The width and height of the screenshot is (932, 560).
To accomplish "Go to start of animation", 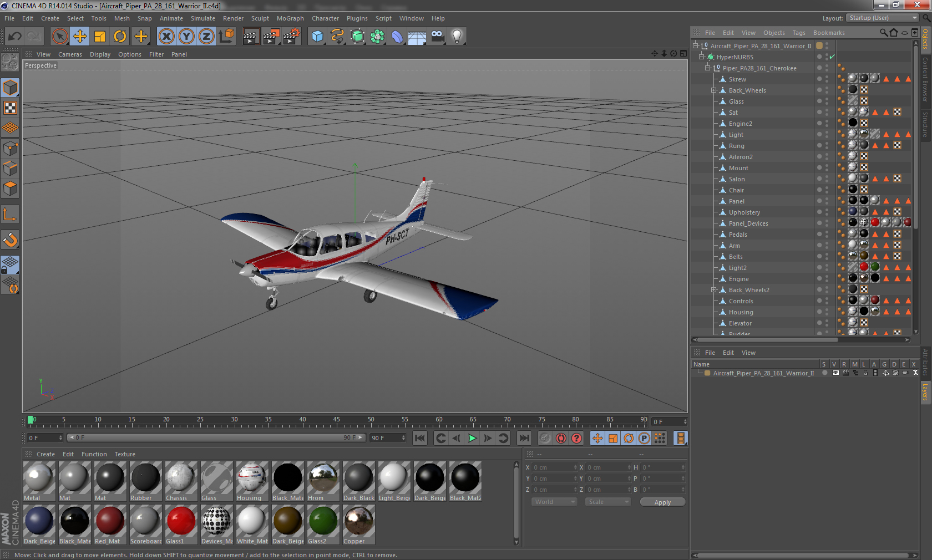I will pos(420,438).
